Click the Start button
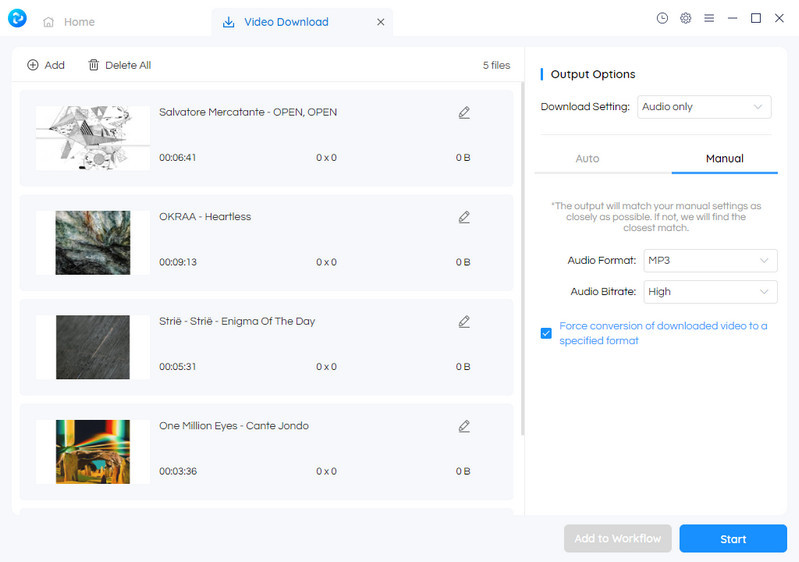Screen dimensions: 799x562 [x=733, y=539]
